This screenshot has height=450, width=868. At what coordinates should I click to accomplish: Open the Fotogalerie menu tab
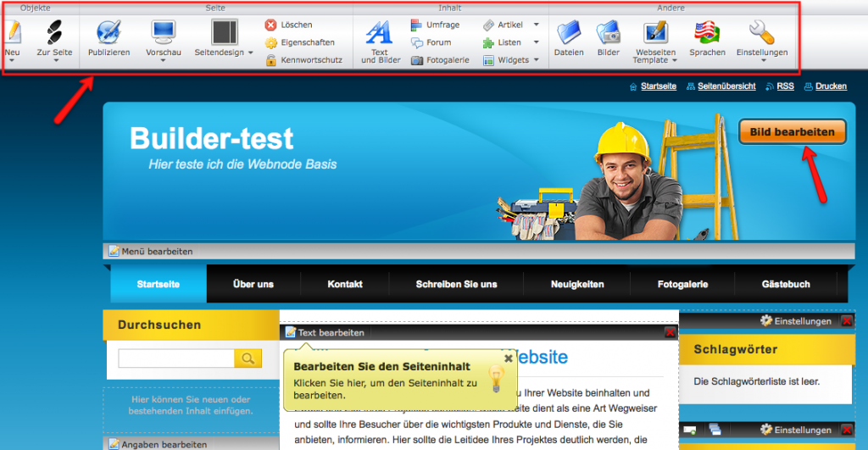point(682,284)
